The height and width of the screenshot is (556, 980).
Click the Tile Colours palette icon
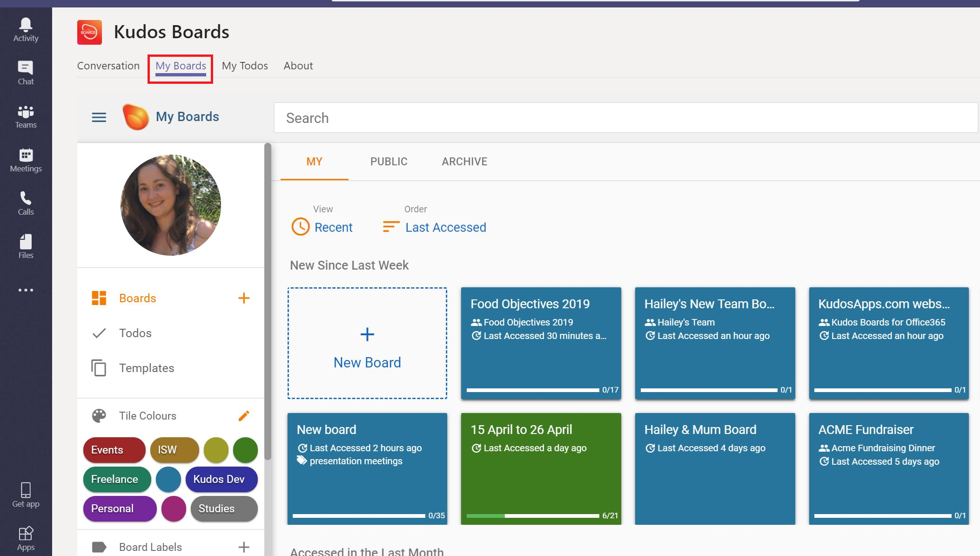coord(99,416)
